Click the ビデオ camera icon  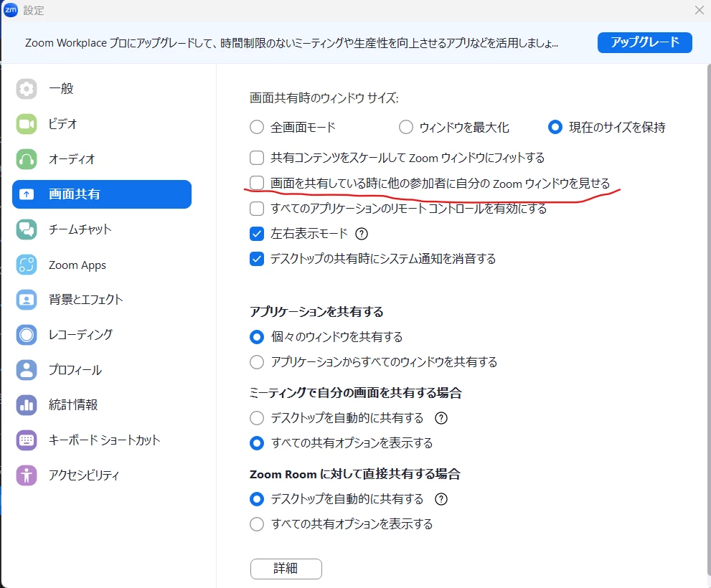pyautogui.click(x=27, y=124)
